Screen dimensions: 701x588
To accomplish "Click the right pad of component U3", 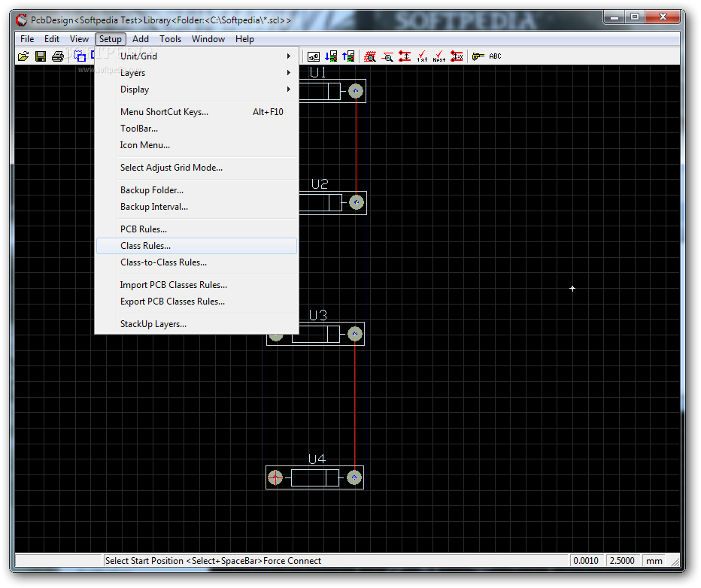I will coord(355,334).
